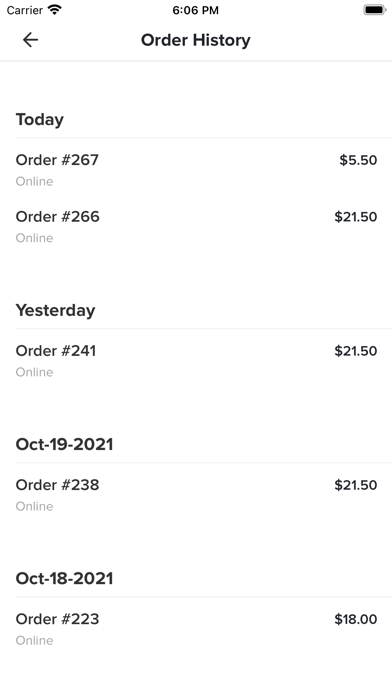Tap the battery indicator icon
The image size is (392, 696).
point(375,10)
